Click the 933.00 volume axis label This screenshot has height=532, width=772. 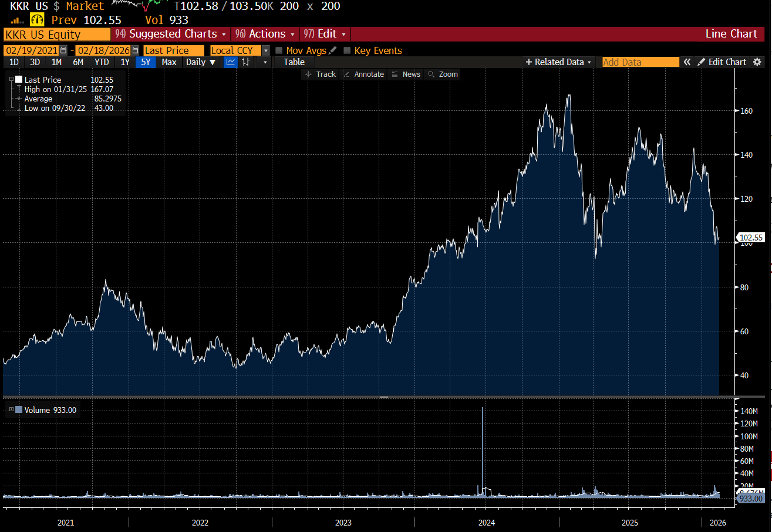coord(751,499)
